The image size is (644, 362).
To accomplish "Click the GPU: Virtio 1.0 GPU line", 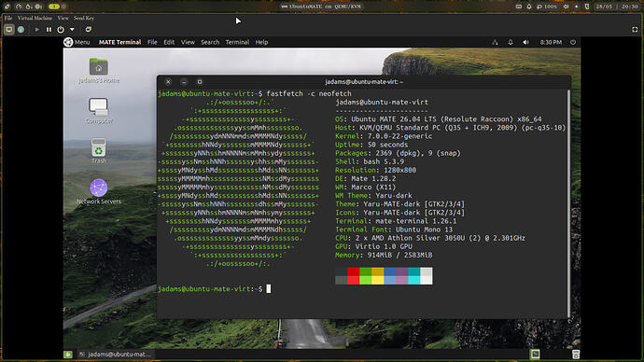I will [373, 246].
